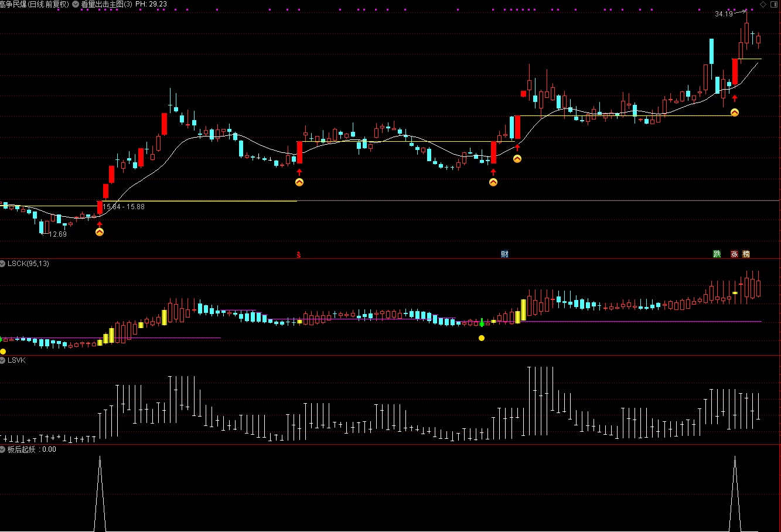Click the diamond icon at top right
This screenshot has height=532, width=781.
pyautogui.click(x=763, y=4)
